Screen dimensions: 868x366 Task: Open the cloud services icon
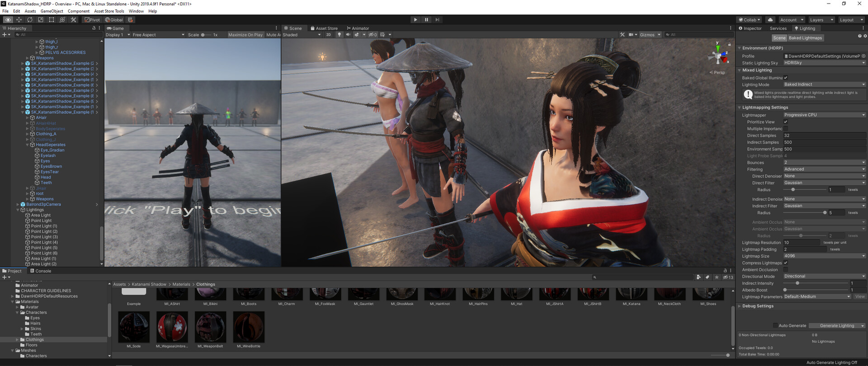point(770,20)
